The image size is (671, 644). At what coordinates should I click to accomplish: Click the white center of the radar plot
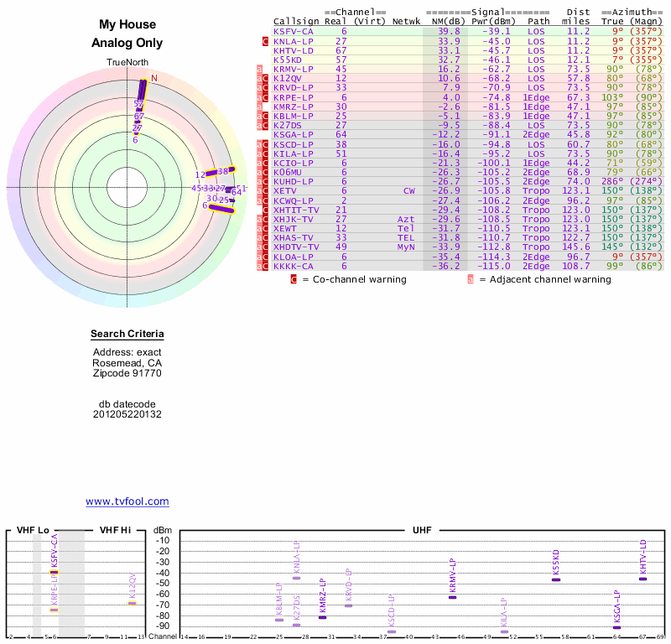127,187
